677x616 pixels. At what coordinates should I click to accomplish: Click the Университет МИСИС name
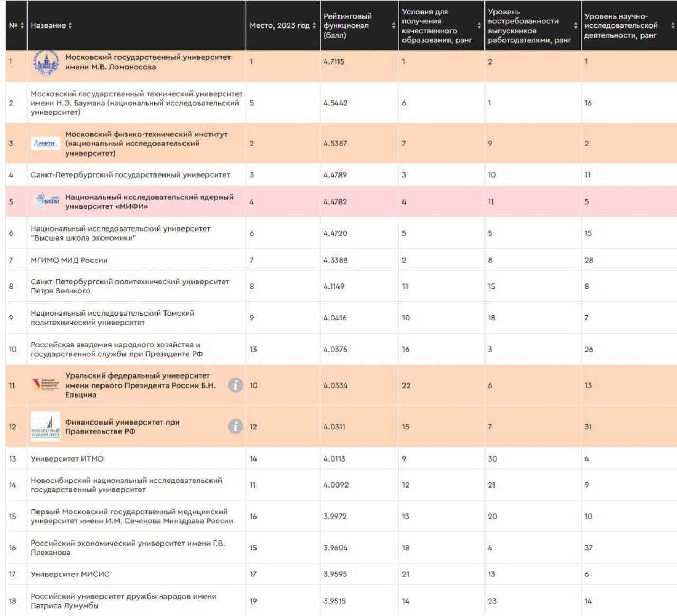[x=70, y=574]
